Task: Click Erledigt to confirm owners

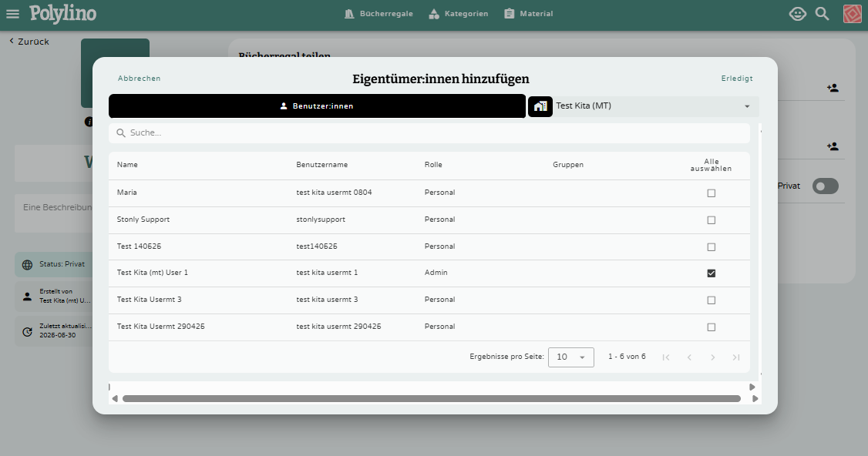Action: coord(737,79)
